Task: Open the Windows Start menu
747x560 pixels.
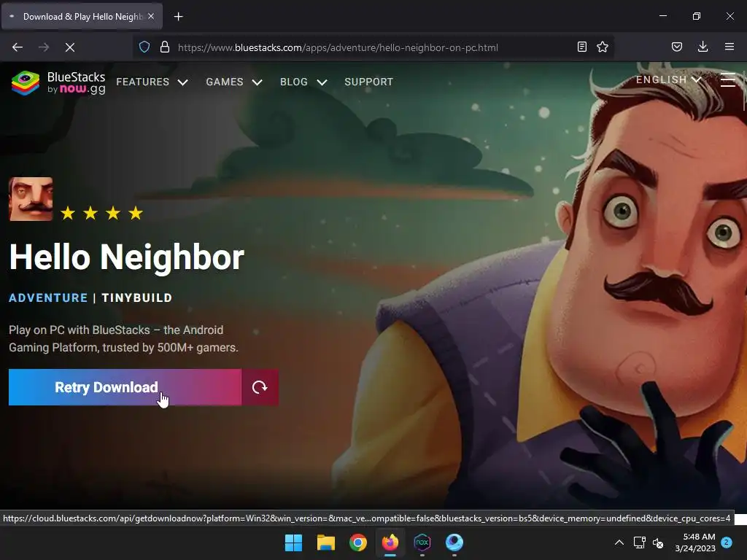Action: pos(293,542)
